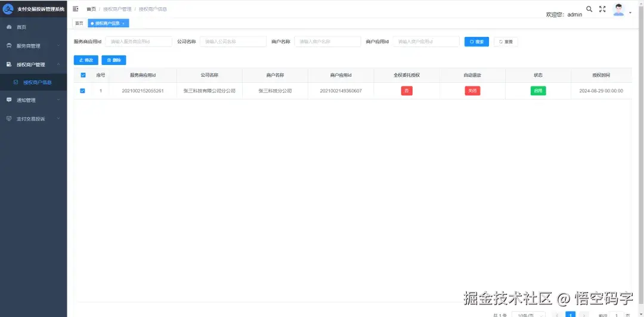Focus the 服务商应用id input field
644x317 pixels.
click(139, 42)
